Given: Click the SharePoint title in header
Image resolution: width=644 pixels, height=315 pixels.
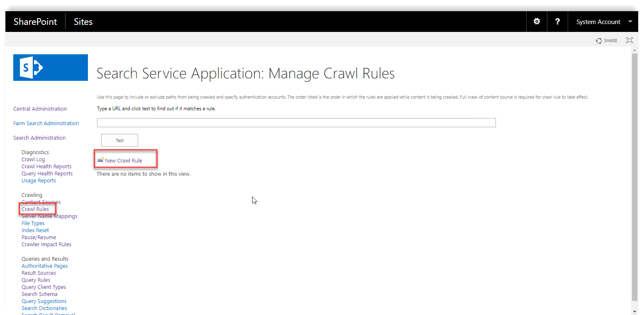Looking at the screenshot, I should tap(35, 22).
